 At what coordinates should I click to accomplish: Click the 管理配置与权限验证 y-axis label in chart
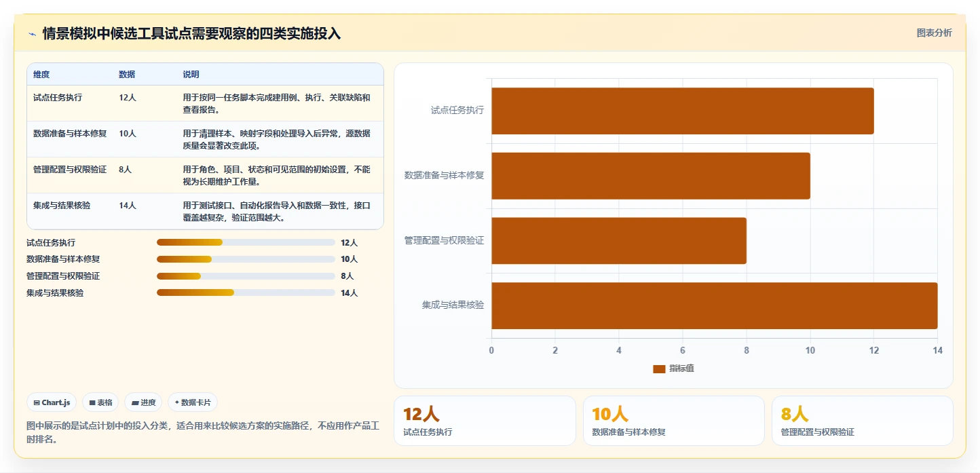445,240
